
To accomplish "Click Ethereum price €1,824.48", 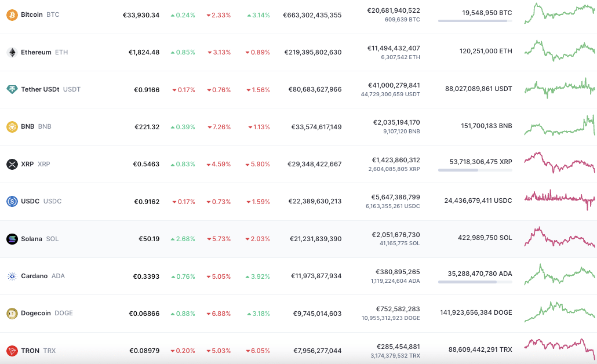I will pyautogui.click(x=144, y=52).
